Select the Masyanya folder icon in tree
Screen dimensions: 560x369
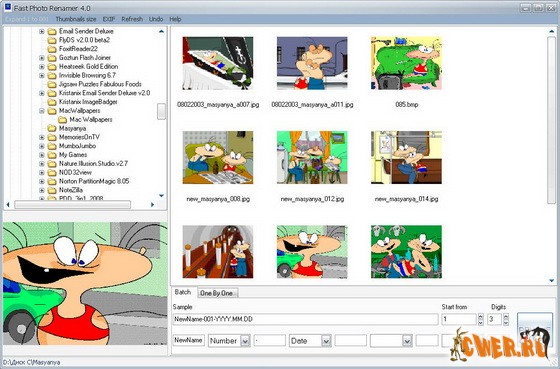pos(52,128)
